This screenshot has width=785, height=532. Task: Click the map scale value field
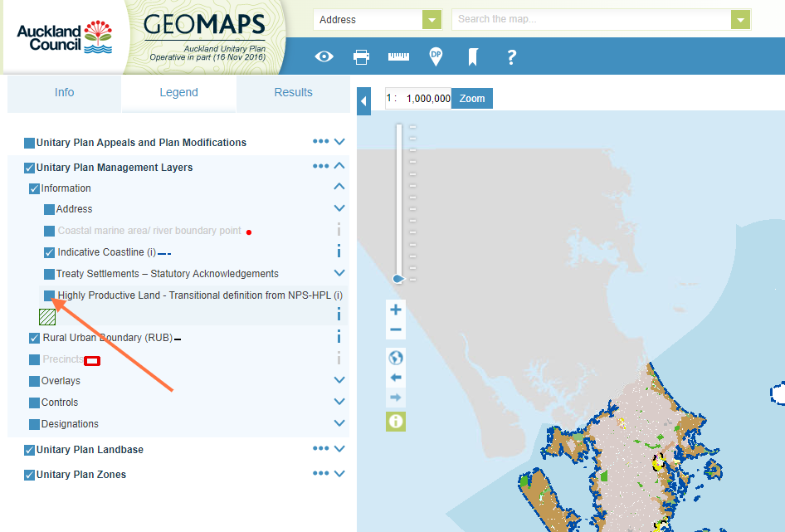click(418, 99)
